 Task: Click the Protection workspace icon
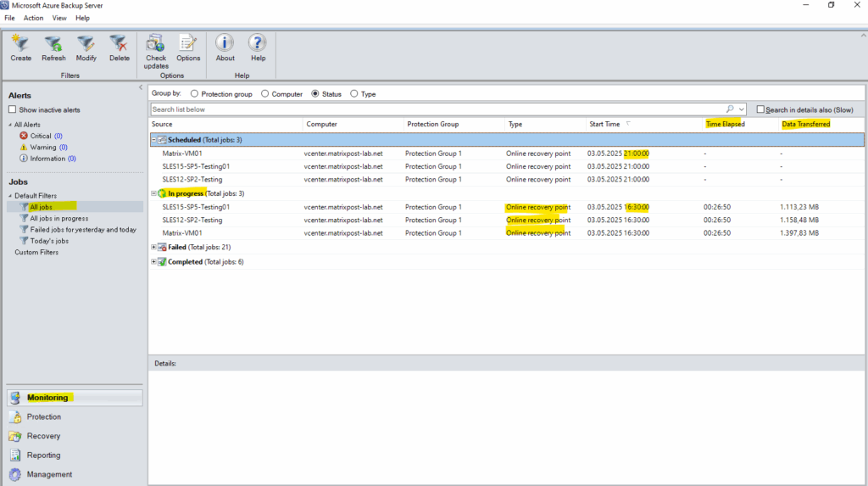[15, 416]
